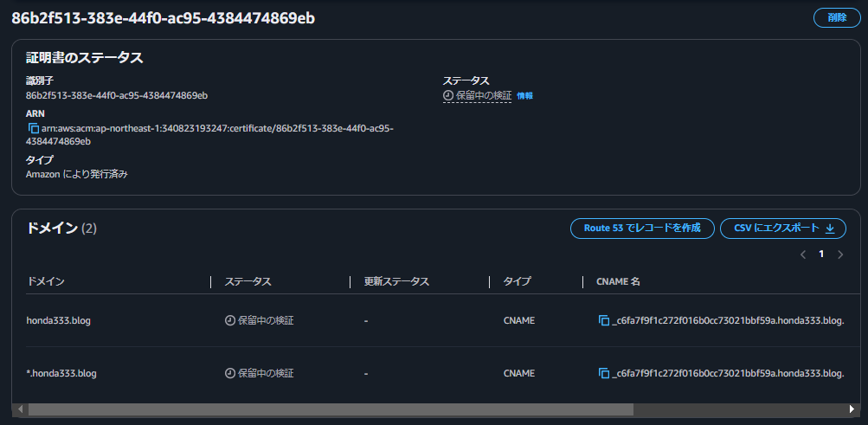This screenshot has width=868, height=425.
Task: Click 保留中の検証 status in *.honda333.blog row
Action: [x=266, y=374]
